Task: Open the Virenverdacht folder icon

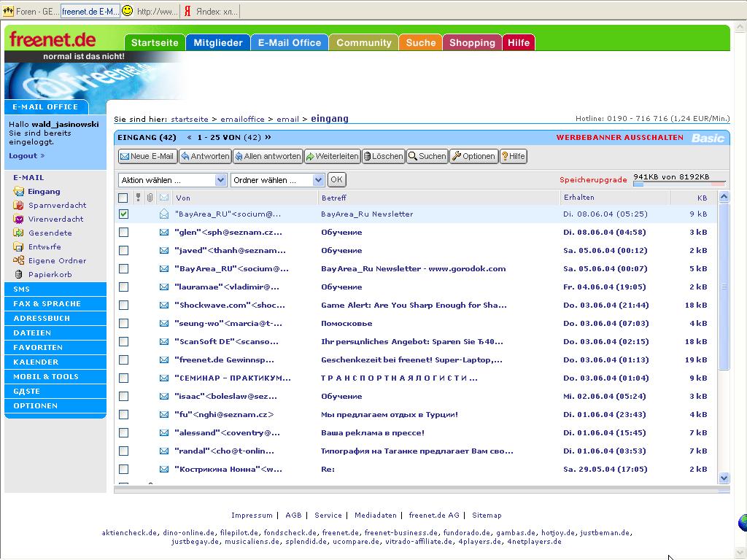Action: (x=18, y=219)
